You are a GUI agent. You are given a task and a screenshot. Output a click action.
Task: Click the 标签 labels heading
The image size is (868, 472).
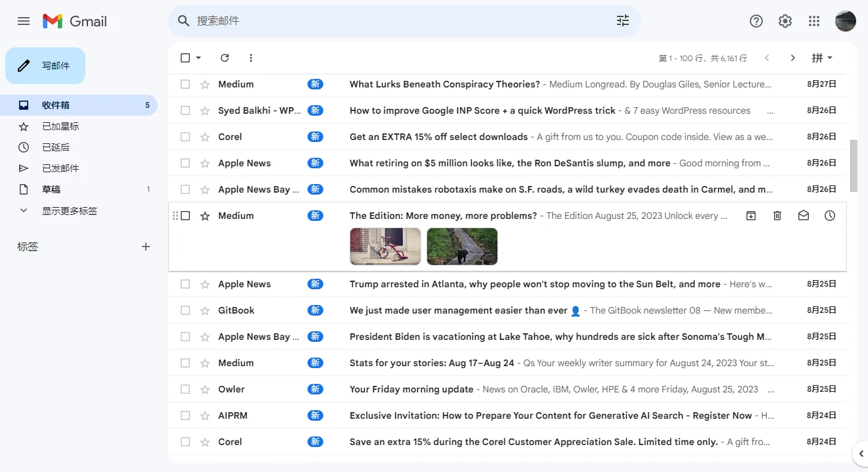click(x=28, y=247)
